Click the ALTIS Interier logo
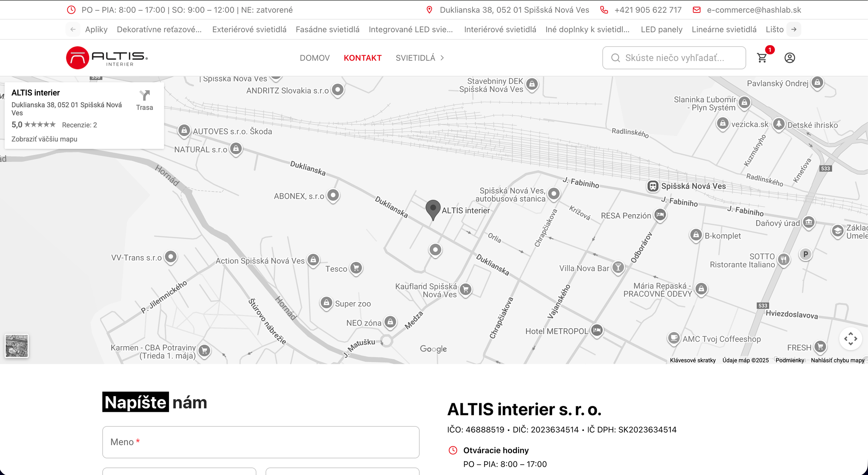Viewport: 868px width, 475px height. (107, 58)
